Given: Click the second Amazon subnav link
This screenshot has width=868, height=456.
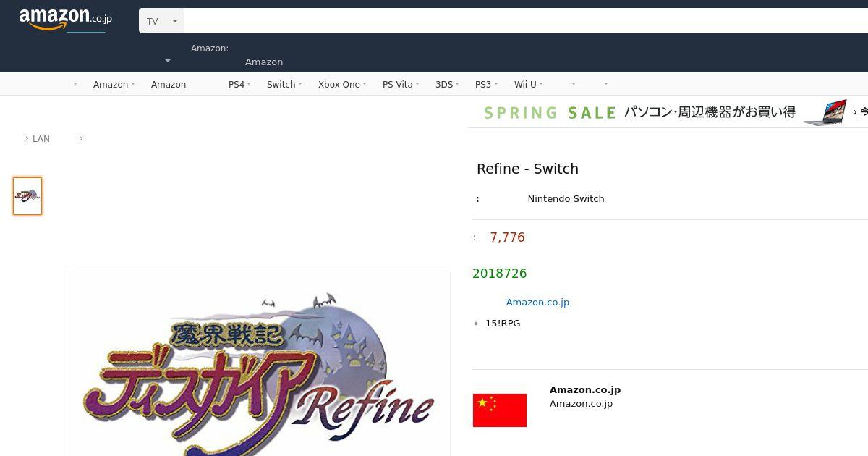Looking at the screenshot, I should (x=169, y=84).
